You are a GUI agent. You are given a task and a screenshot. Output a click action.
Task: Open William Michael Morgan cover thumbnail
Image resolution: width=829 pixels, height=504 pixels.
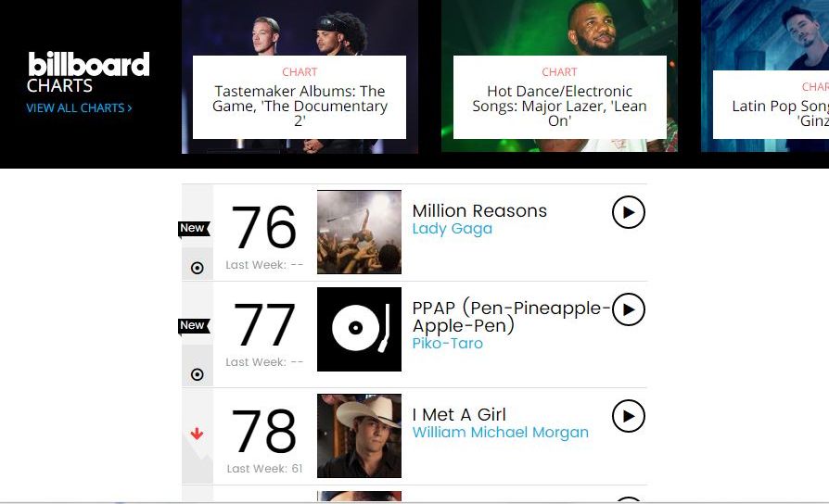point(359,435)
